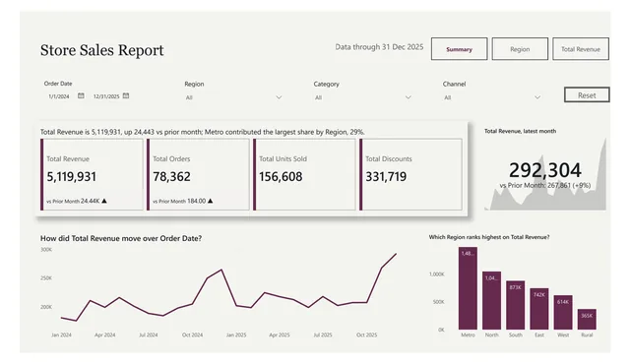Click the up triangle beside 24.44K

pyautogui.click(x=104, y=201)
